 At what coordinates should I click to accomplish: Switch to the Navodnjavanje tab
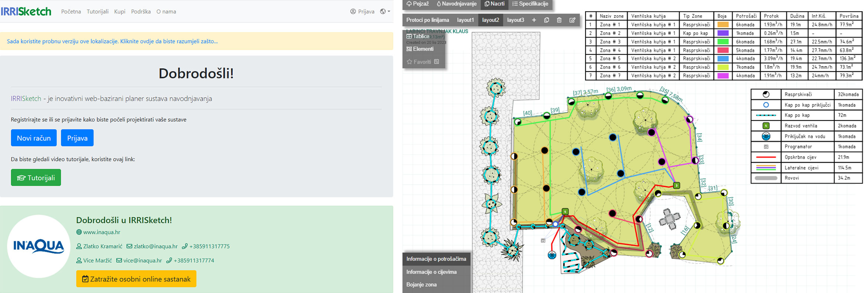click(456, 4)
